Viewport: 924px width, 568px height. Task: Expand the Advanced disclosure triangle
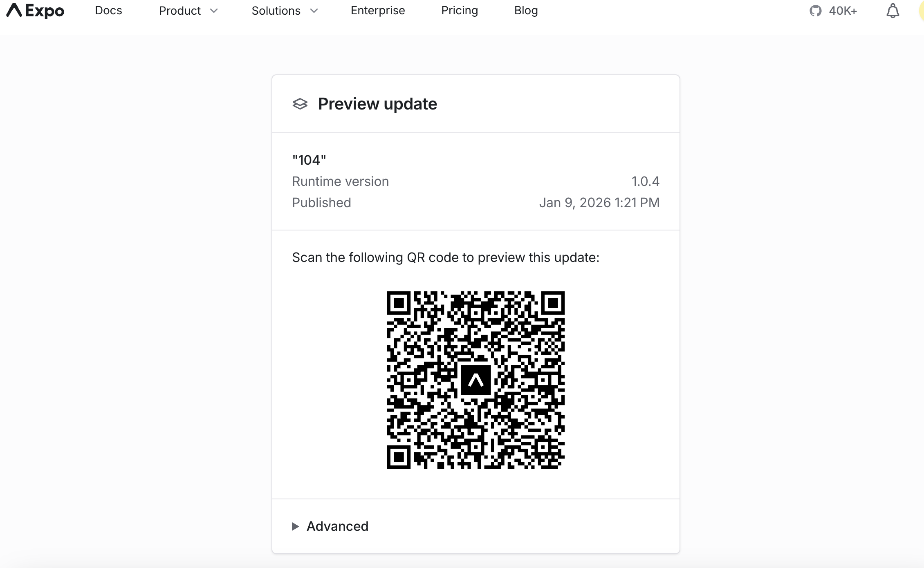[295, 526]
